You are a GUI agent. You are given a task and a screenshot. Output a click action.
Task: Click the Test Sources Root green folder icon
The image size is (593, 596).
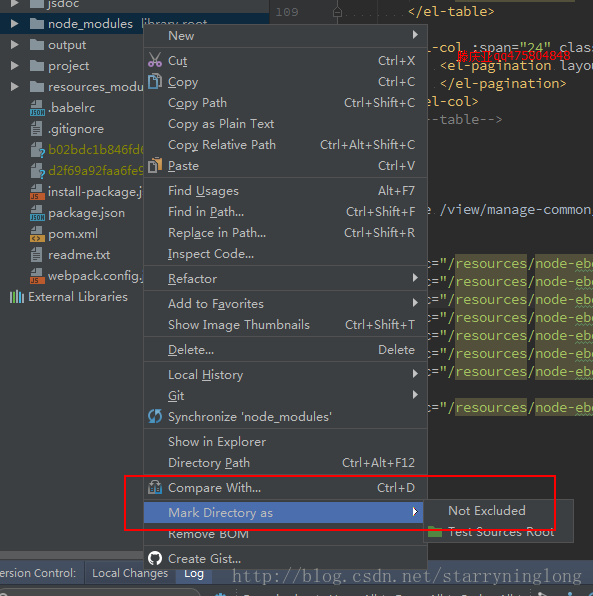click(435, 531)
